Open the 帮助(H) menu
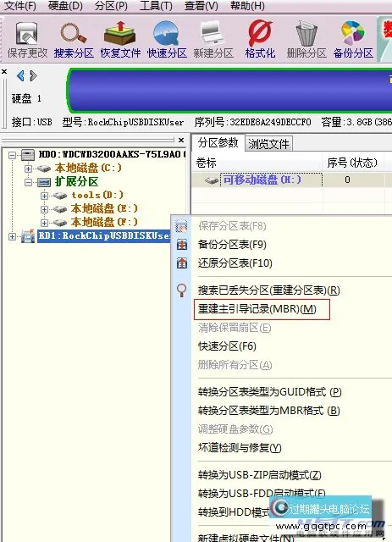 point(247,6)
